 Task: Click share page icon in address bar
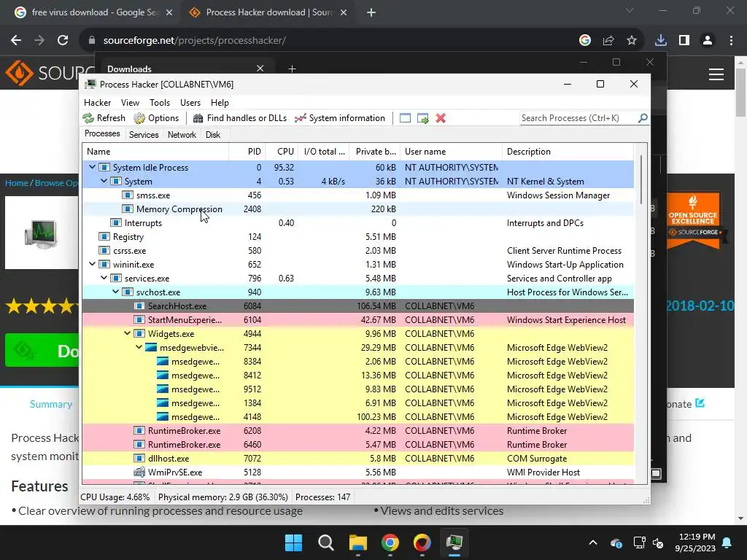coord(608,41)
